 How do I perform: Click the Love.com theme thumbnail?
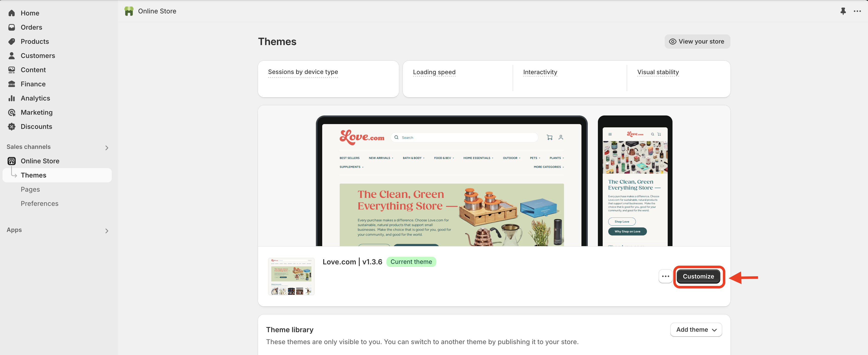point(291,276)
